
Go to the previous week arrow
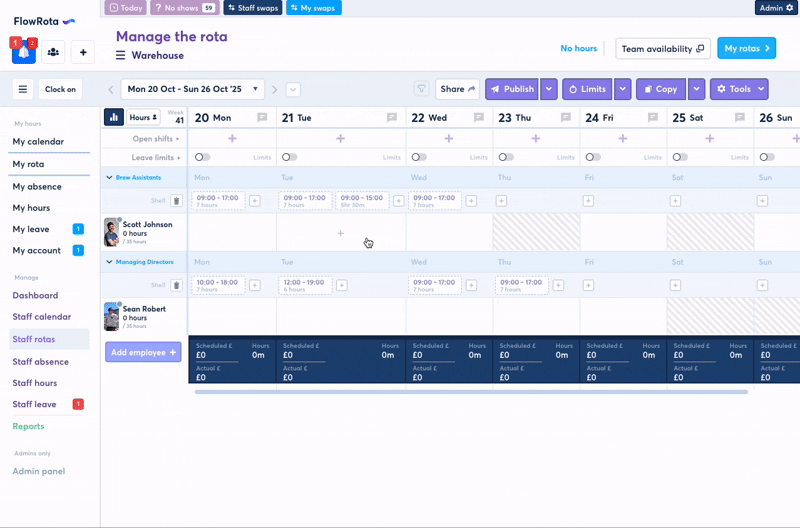(111, 90)
